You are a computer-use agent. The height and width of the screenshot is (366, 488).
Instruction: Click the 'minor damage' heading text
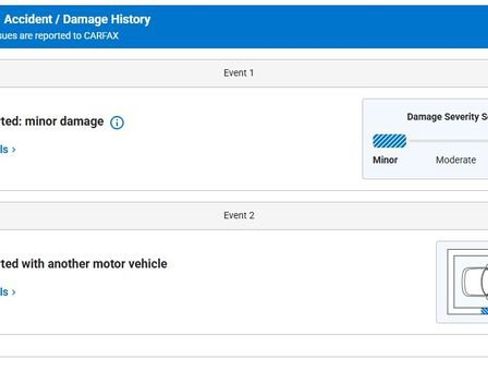tap(64, 121)
